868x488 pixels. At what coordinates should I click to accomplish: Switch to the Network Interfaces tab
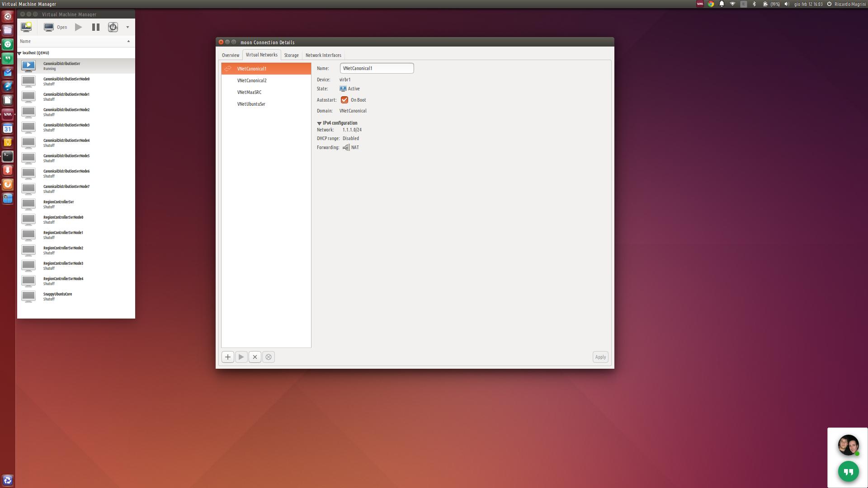tap(323, 55)
